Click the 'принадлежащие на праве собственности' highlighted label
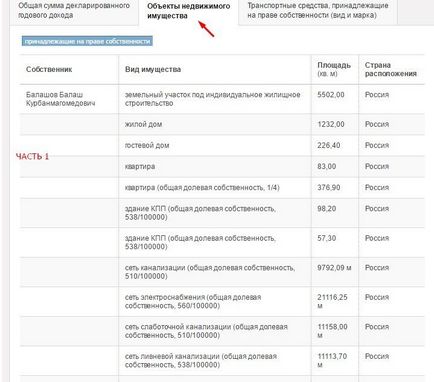The image size is (434, 382). coord(87,41)
